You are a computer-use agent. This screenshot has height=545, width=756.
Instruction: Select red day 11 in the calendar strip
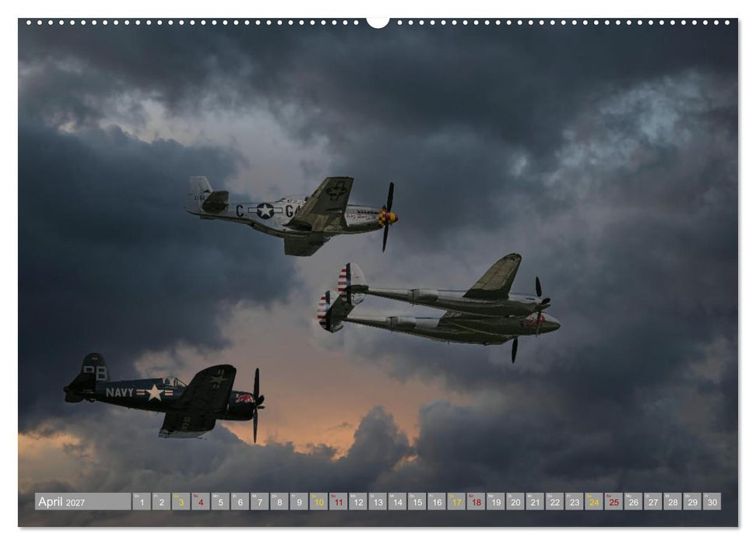339,501
